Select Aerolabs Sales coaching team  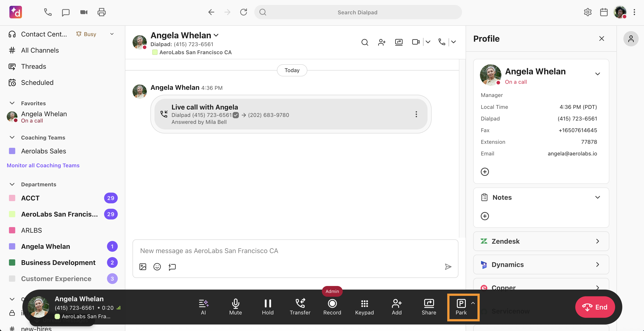coord(43,151)
